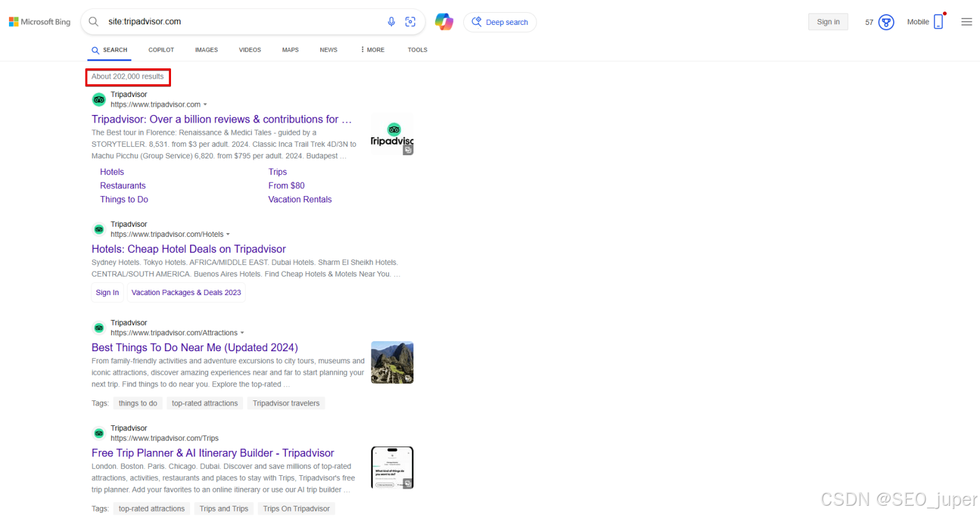Viewport: 980px width, 516px height.
Task: Click the 'Sign In' chip under Hotels result
Action: [107, 292]
